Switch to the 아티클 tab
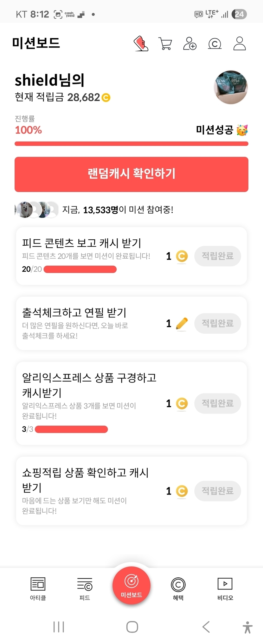The width and height of the screenshot is (263, 644). point(38,588)
